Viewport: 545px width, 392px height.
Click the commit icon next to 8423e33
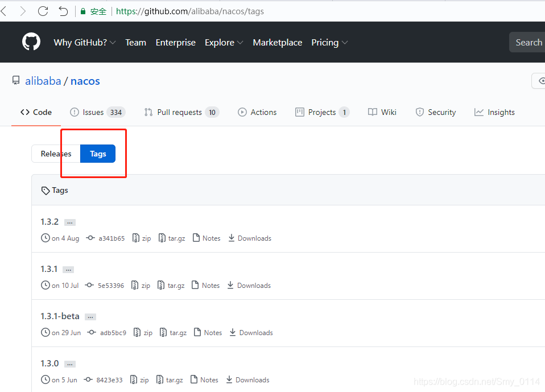[x=88, y=380]
